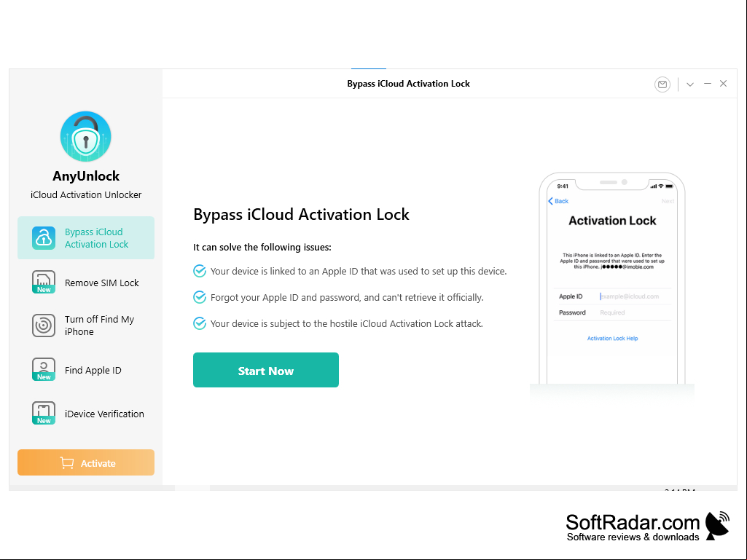Click the Password field in phone illustration

tap(612, 312)
